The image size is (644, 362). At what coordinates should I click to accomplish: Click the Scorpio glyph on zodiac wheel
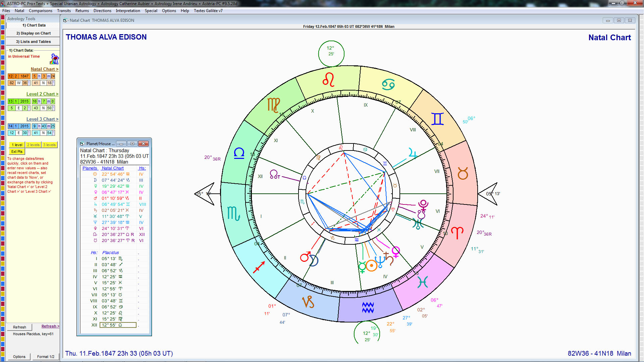click(233, 214)
